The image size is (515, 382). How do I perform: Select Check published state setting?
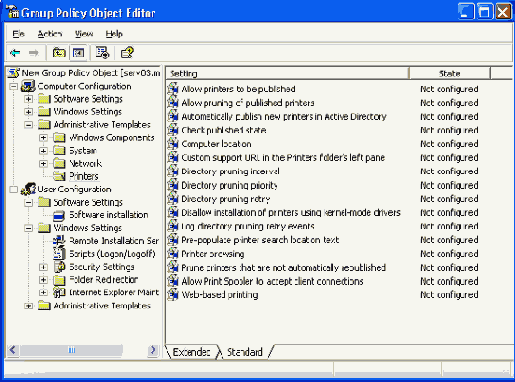click(x=224, y=130)
